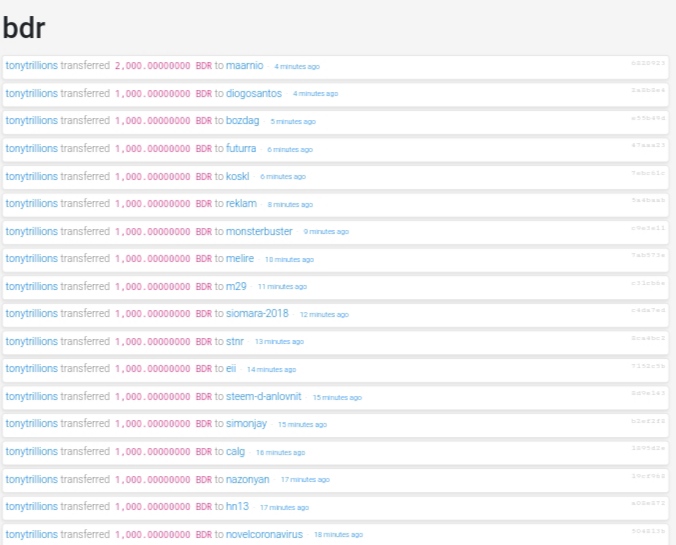The width and height of the screenshot is (676, 545).
Task: Open the koskl recipient link
Action: click(x=238, y=176)
